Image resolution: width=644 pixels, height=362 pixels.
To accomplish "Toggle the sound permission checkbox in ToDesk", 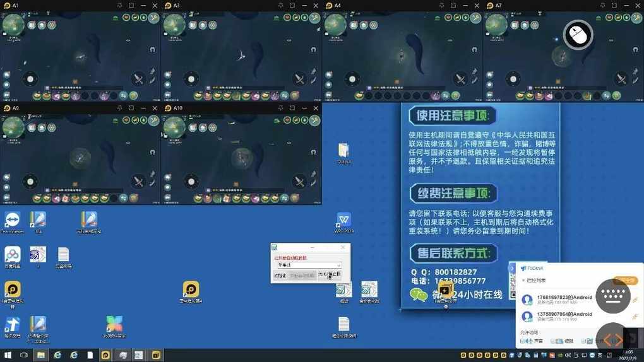I will 522,341.
